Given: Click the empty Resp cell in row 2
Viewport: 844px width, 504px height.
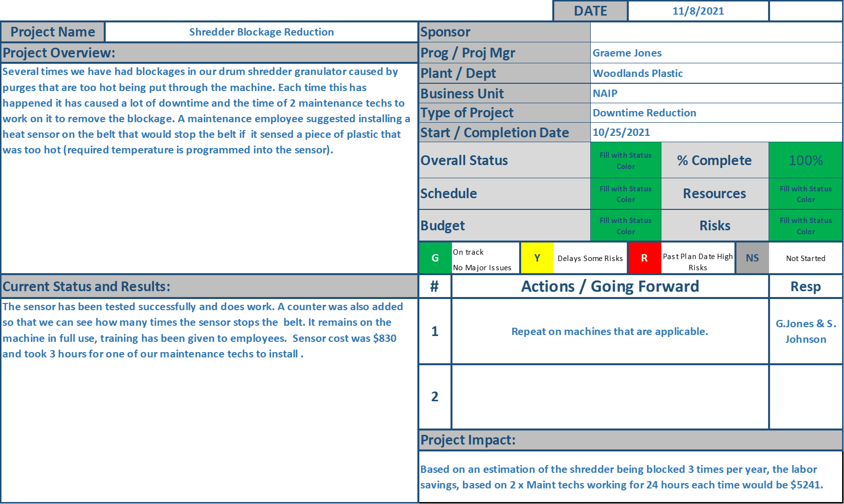Looking at the screenshot, I should [x=806, y=396].
